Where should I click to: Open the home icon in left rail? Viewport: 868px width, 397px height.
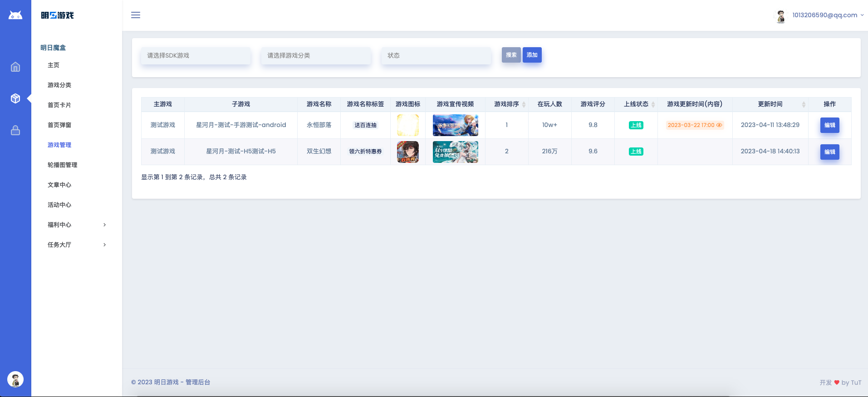coord(15,67)
